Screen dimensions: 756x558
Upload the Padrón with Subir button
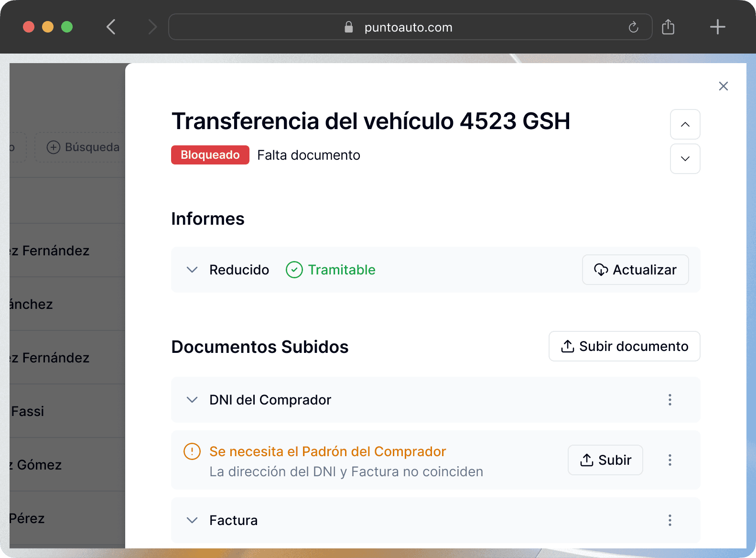tap(605, 460)
